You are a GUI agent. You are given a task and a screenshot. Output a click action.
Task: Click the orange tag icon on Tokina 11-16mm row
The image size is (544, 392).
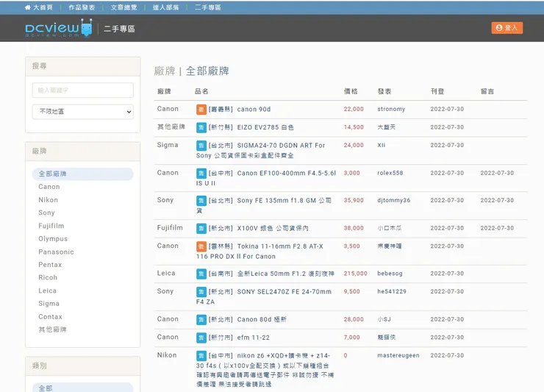click(x=201, y=246)
